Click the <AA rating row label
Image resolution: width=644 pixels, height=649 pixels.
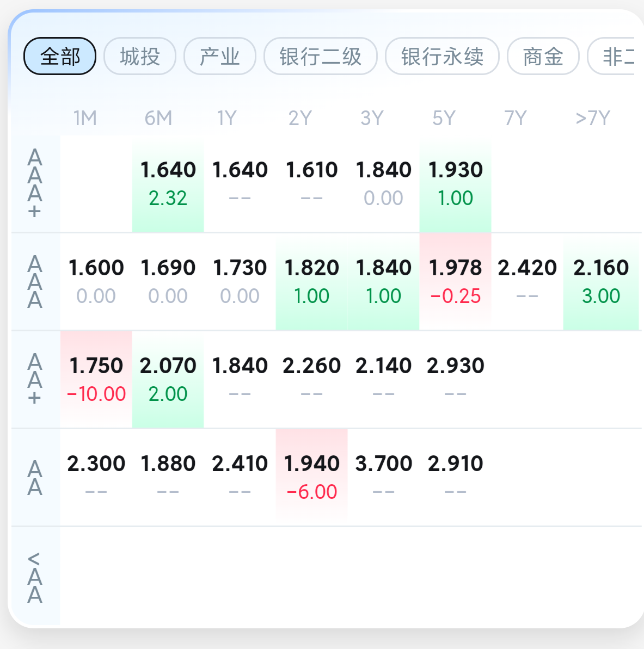(35, 577)
